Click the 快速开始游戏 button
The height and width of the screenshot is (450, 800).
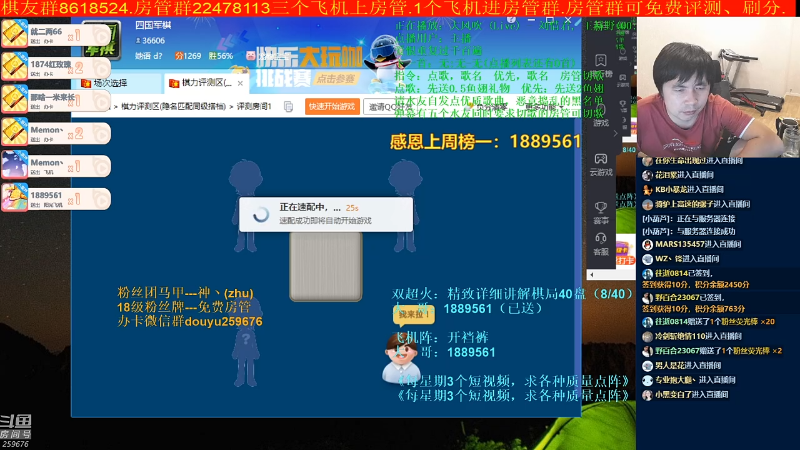[332, 107]
